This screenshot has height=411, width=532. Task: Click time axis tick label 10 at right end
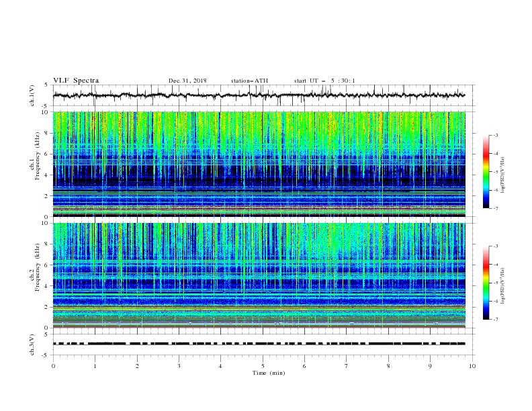[x=472, y=366]
